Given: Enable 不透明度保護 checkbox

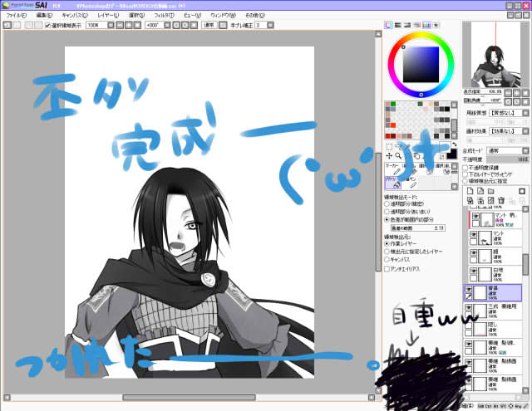Looking at the screenshot, I should 465,168.
